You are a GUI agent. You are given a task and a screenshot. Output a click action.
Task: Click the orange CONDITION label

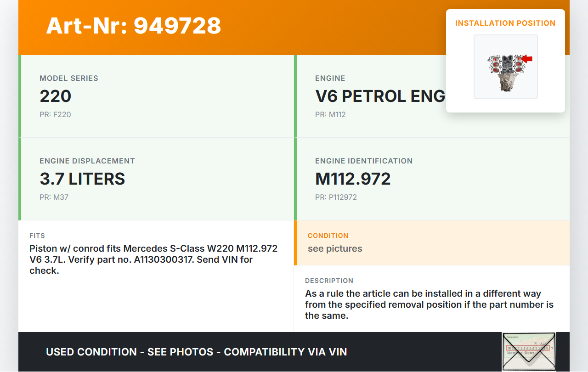coord(328,236)
